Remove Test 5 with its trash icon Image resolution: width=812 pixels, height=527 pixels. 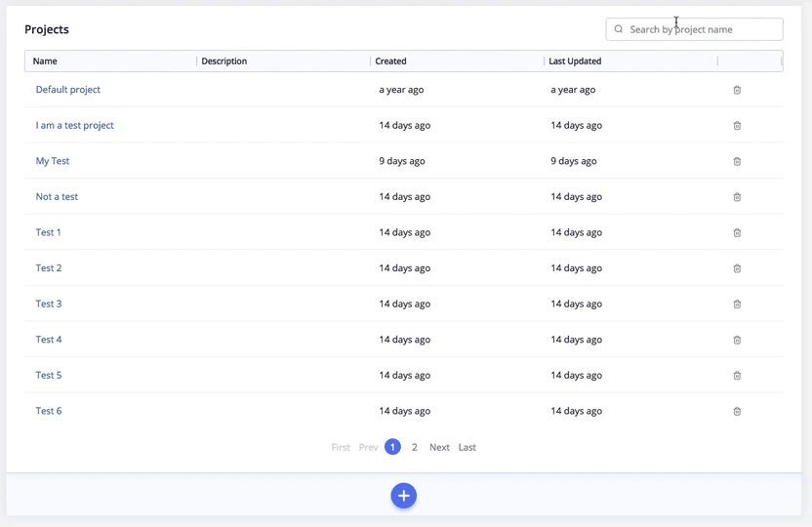[x=737, y=376]
